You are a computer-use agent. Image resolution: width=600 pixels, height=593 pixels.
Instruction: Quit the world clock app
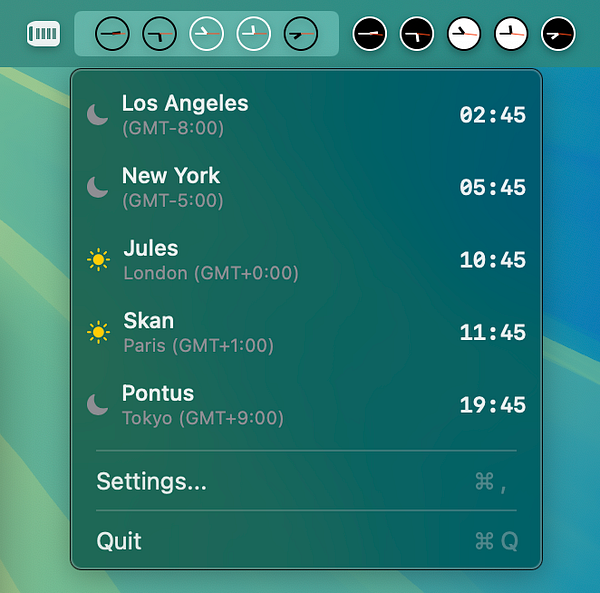[x=306, y=541]
